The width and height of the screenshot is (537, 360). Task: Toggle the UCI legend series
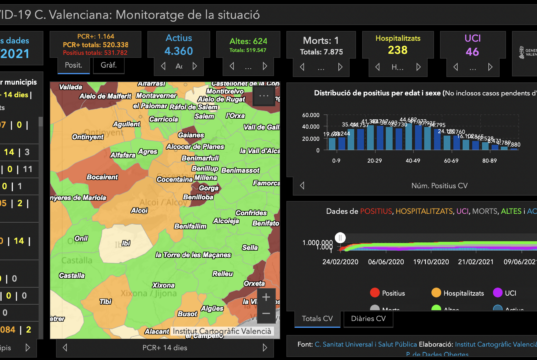point(504,293)
